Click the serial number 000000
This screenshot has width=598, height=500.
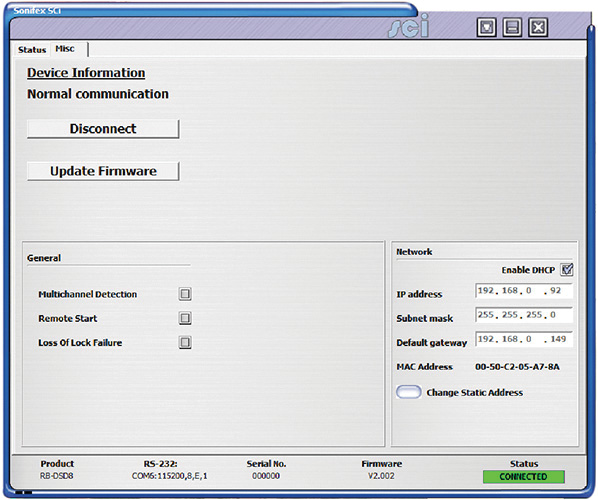pyautogui.click(x=266, y=476)
